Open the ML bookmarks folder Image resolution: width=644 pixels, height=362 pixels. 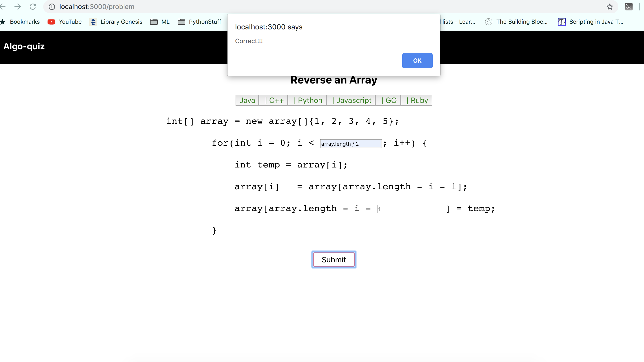[x=160, y=22]
